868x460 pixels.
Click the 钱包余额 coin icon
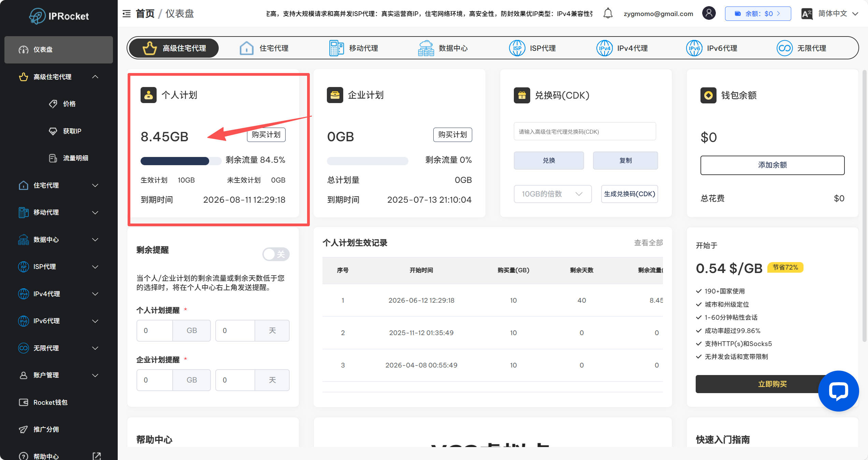pyautogui.click(x=708, y=95)
